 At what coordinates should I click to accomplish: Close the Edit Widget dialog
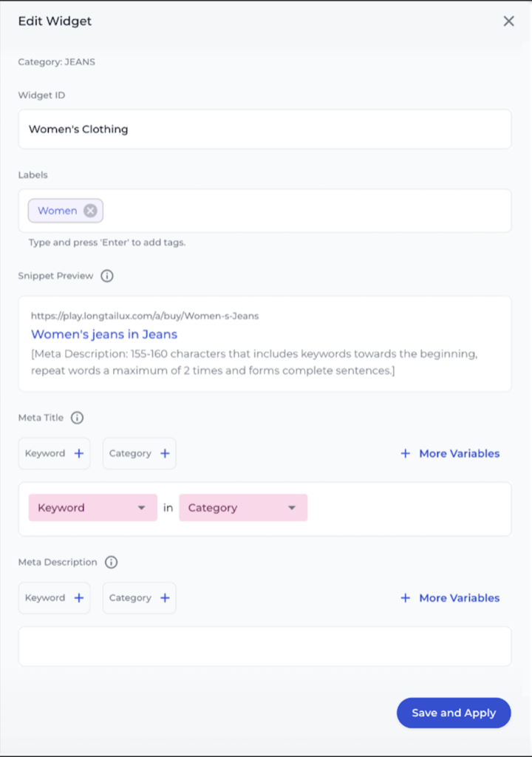508,21
